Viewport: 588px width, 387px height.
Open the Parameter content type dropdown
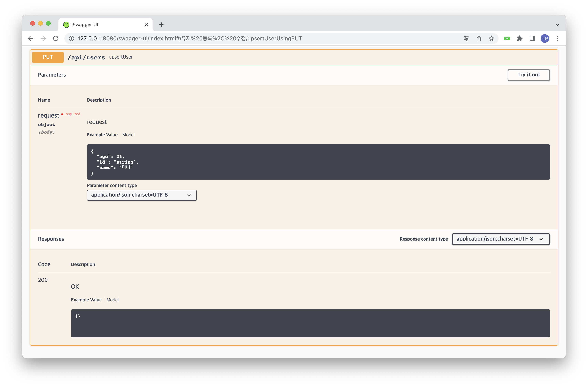tap(142, 195)
